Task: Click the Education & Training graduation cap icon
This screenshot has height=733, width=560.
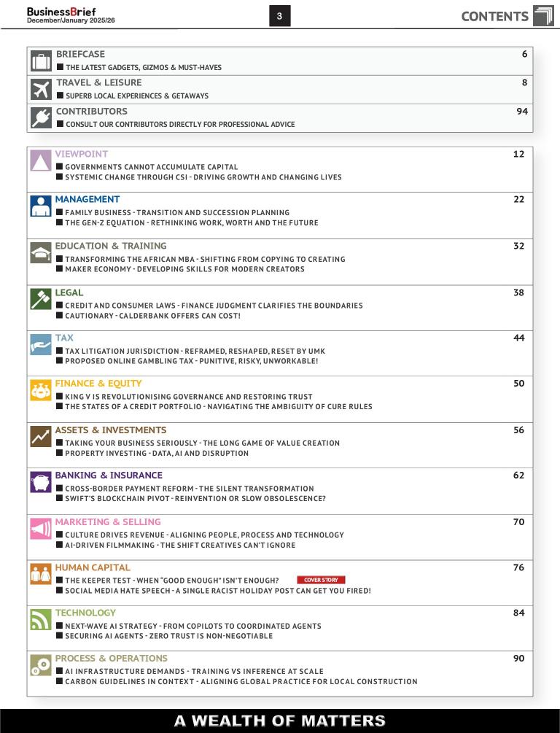Action: coord(41,252)
